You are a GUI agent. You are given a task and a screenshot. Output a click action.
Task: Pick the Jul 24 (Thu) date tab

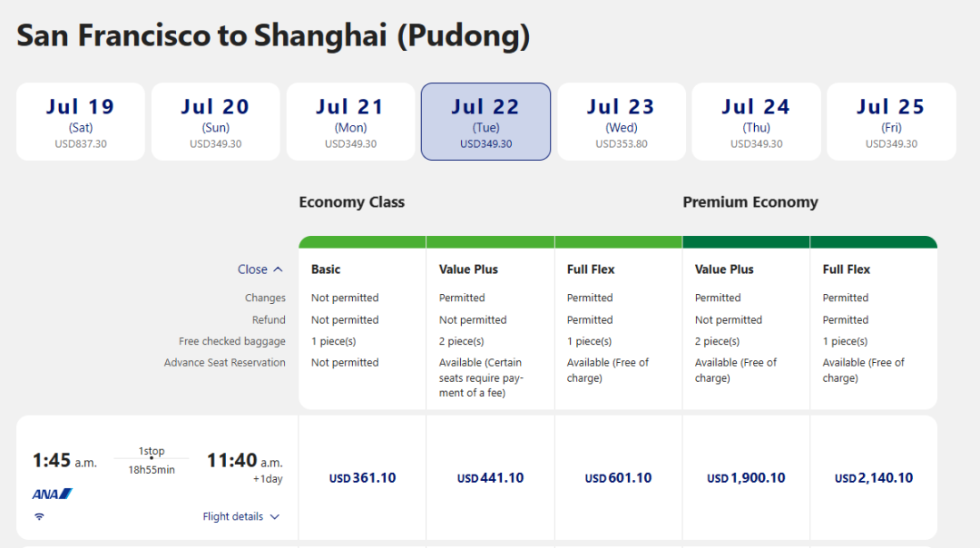pos(756,122)
